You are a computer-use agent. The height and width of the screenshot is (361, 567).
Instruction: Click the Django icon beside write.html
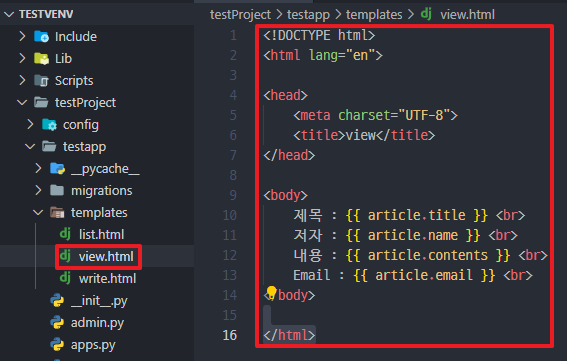click(65, 278)
